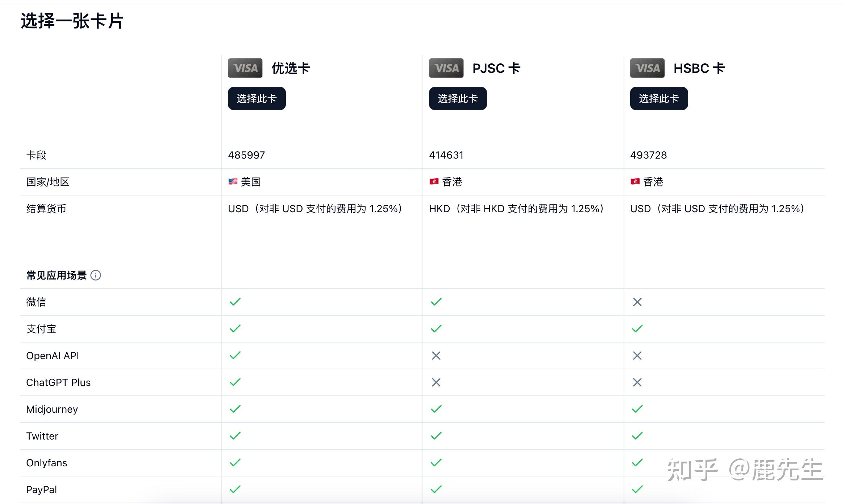The image size is (845, 504).
Task: Click the Hong Kong flag in PJSC column
Action: (x=434, y=181)
